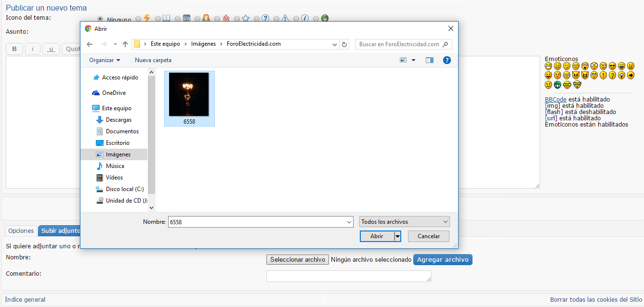
Task: Click the change view icon
Action: [x=404, y=60]
